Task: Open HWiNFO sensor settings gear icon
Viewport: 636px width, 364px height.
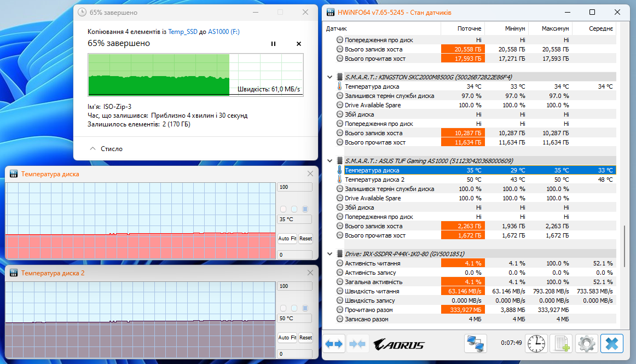Action: 587,344
